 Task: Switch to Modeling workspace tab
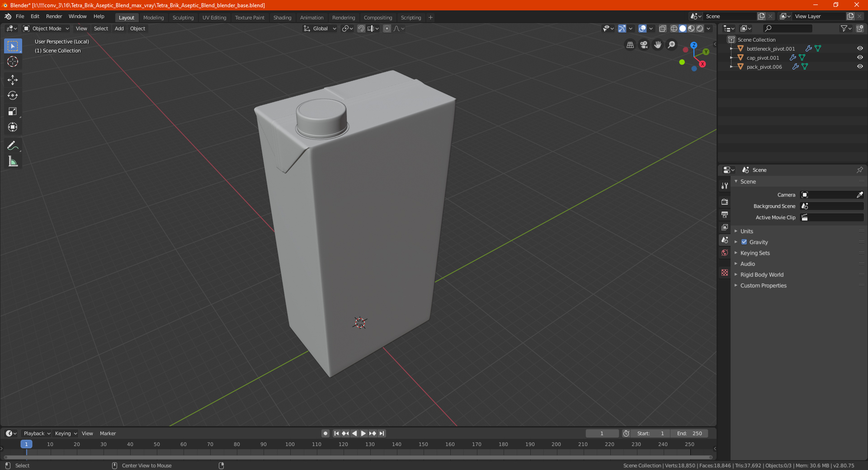[154, 18]
